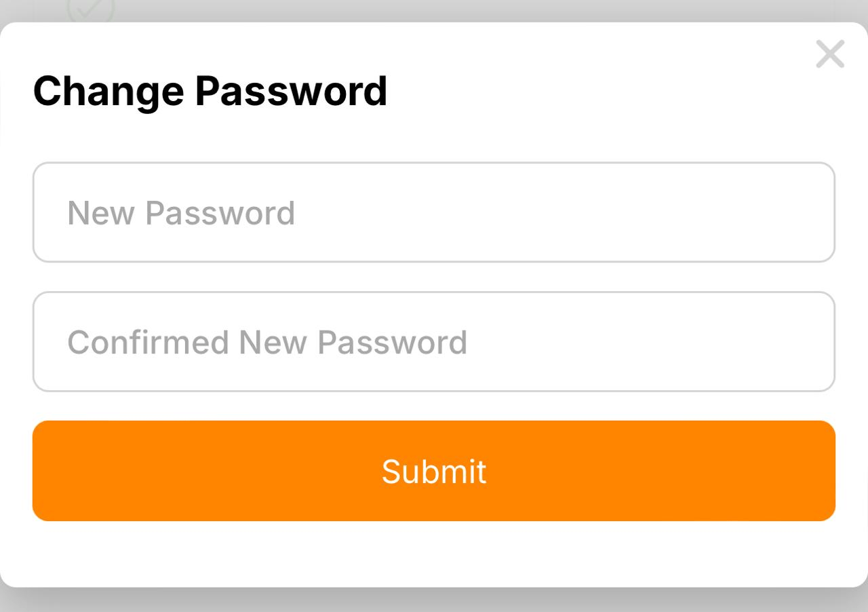
Task: Close the Change Password dialog
Action: 830,54
